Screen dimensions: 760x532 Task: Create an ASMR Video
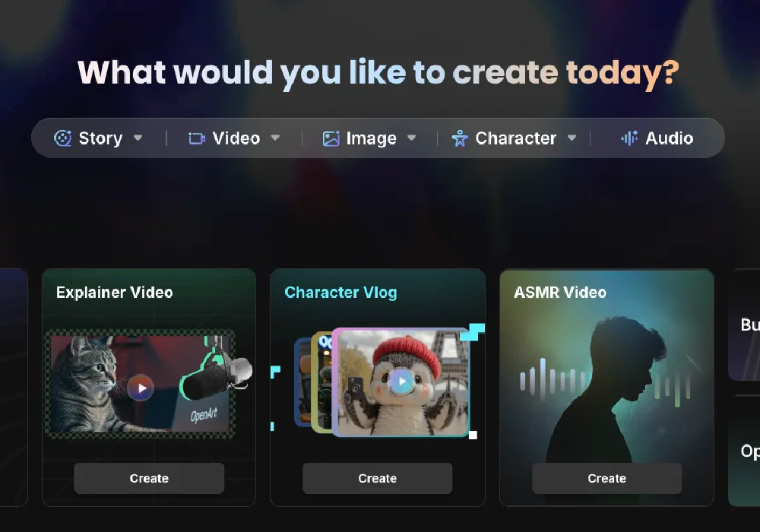click(x=606, y=478)
